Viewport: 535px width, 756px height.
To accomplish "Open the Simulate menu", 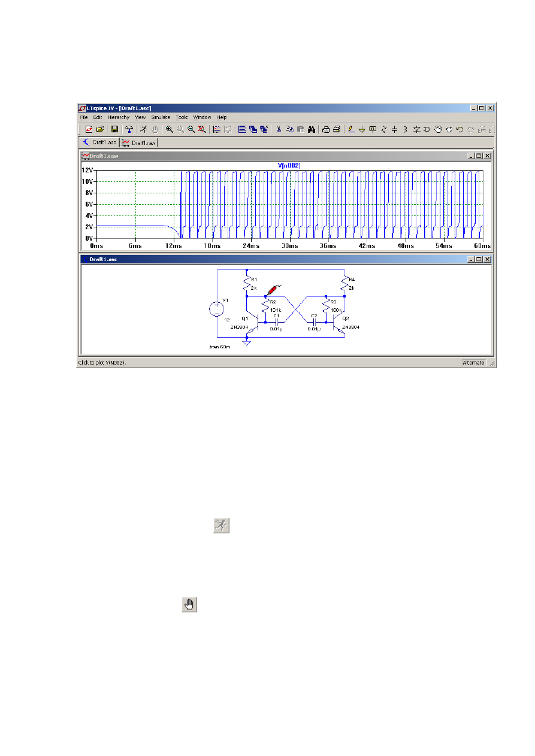I will pos(161,117).
